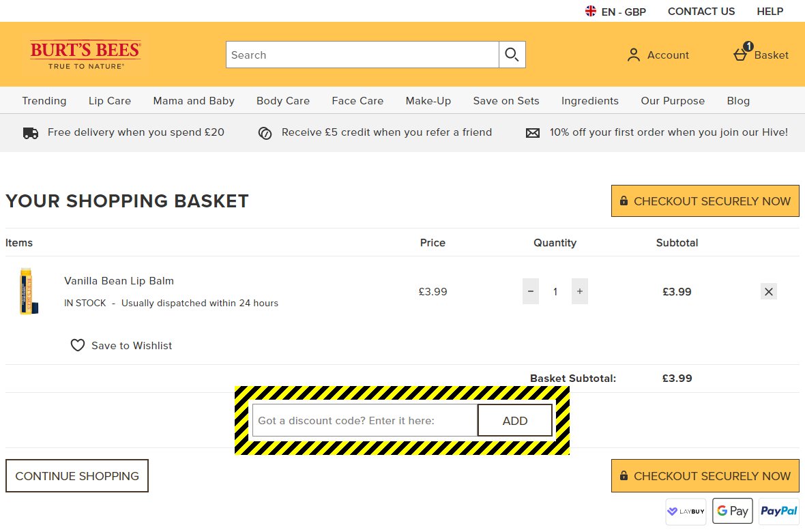Open the Mama and Baby menu
The image size is (805, 532).
(194, 101)
